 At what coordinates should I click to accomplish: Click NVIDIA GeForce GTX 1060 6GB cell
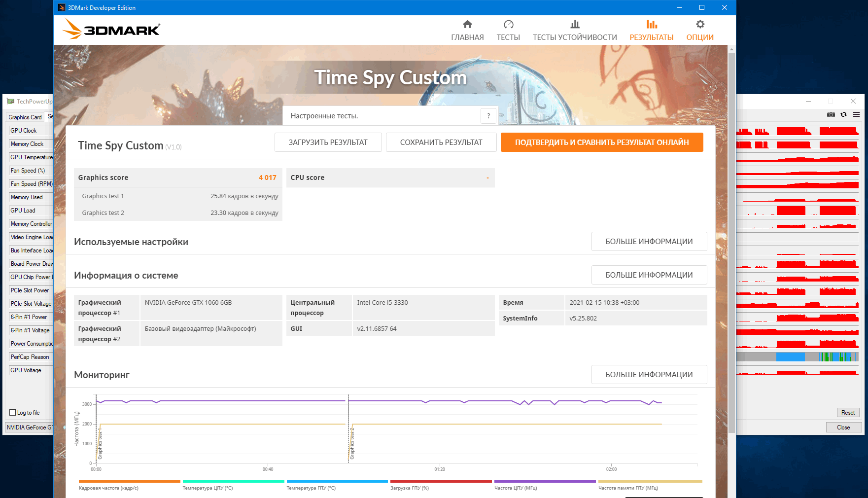pos(211,308)
